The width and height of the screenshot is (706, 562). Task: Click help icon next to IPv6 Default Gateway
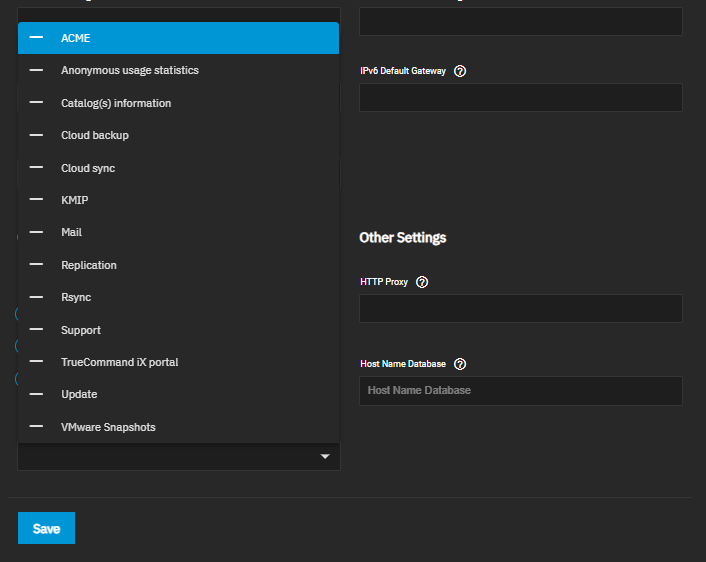coord(460,71)
